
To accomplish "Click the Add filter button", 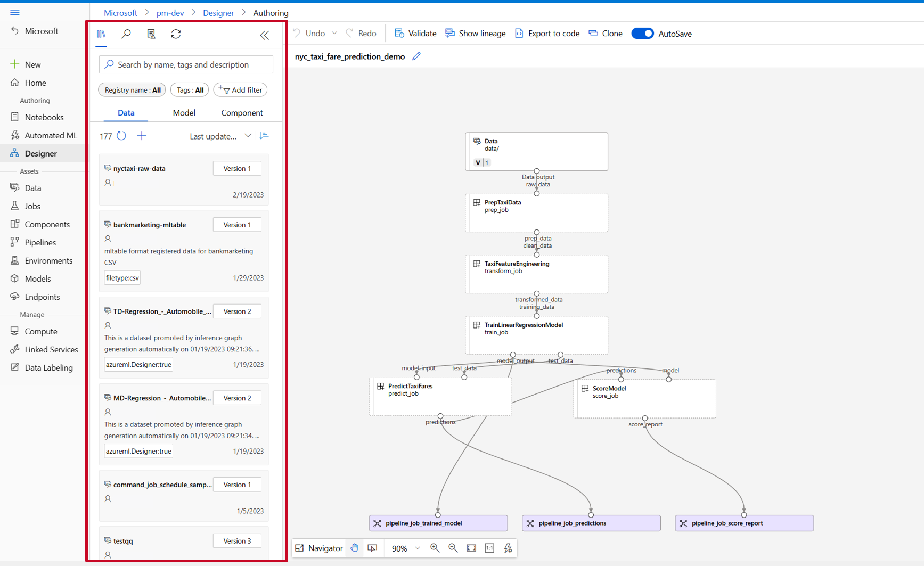I will (241, 90).
